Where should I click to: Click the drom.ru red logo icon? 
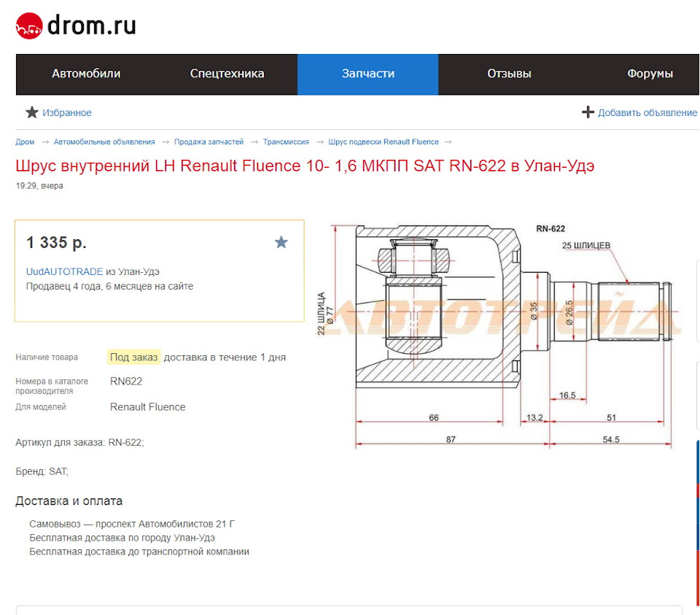(29, 26)
